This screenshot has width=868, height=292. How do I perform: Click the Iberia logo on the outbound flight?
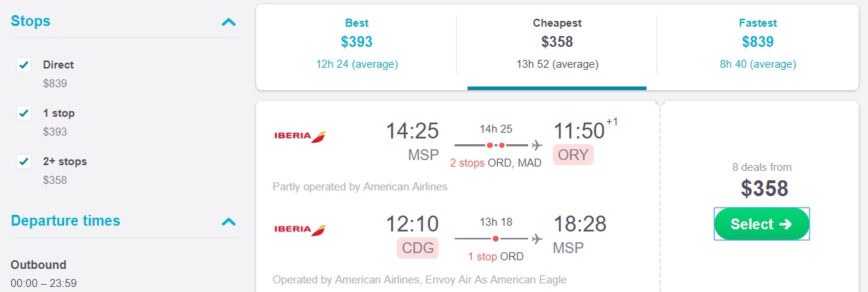tap(300, 136)
